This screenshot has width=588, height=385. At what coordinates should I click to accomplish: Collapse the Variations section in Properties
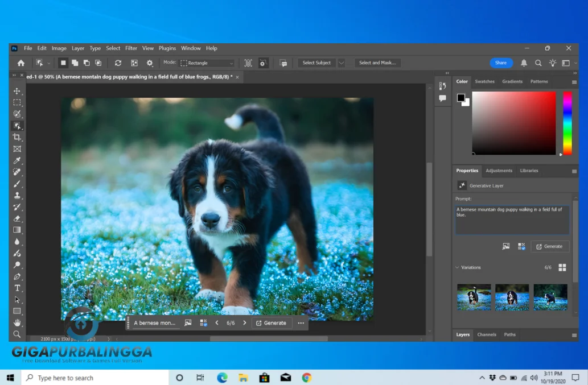[x=457, y=267]
